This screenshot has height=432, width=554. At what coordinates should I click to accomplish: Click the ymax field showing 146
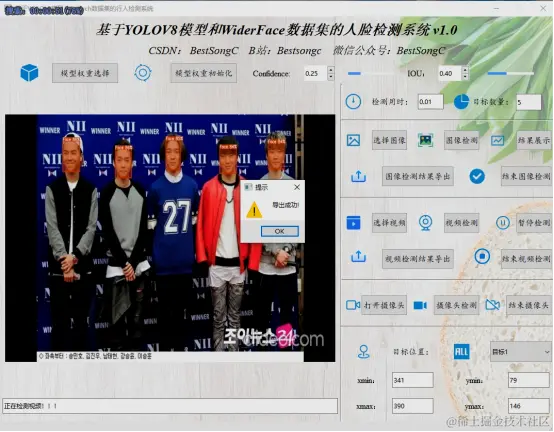[x=529, y=406]
